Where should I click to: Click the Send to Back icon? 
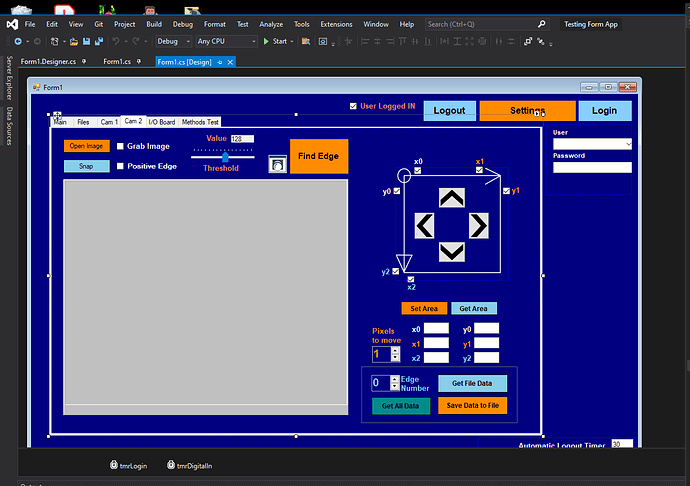[541, 41]
